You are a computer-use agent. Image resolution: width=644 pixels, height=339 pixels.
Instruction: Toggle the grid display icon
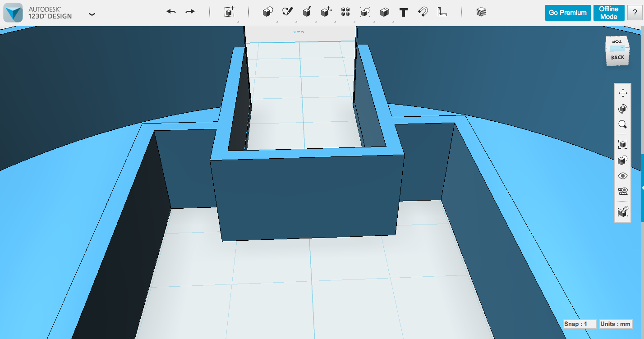623,191
